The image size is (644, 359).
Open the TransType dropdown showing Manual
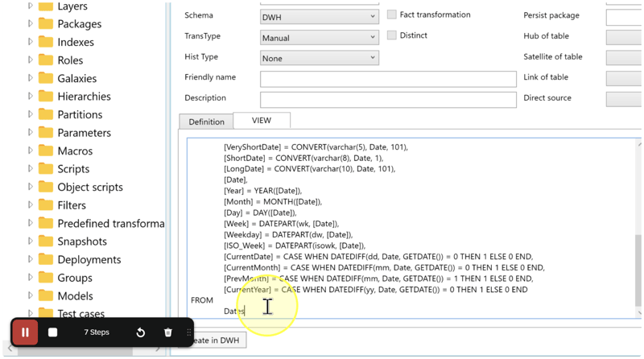(319, 37)
